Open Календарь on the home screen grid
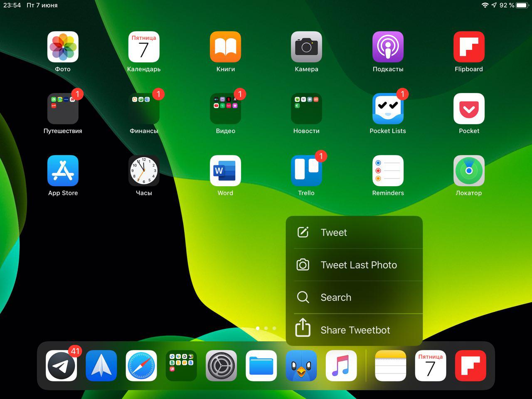532x399 pixels. pos(144,47)
